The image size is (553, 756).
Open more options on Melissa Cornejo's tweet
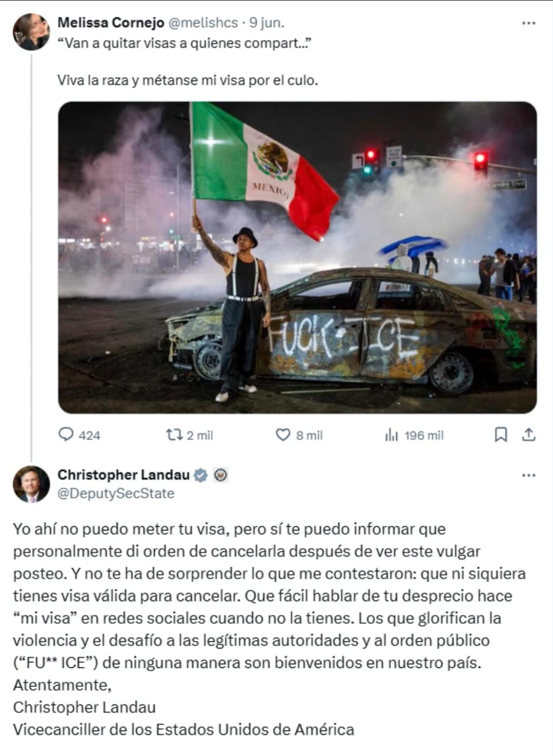[529, 23]
